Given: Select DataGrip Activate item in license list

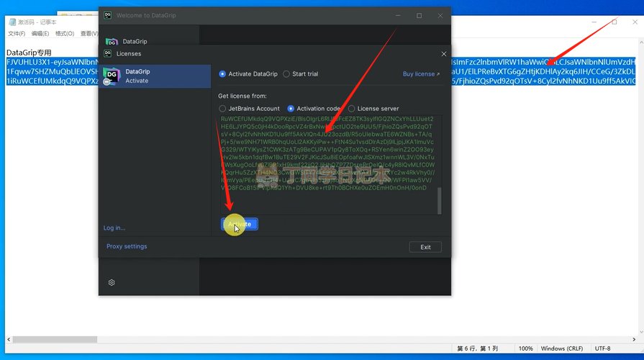Looking at the screenshot, I should click(x=155, y=76).
